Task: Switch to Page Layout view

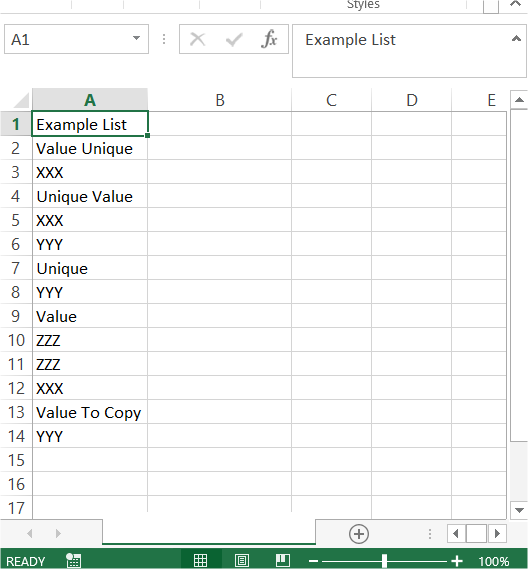Action: pos(242,560)
